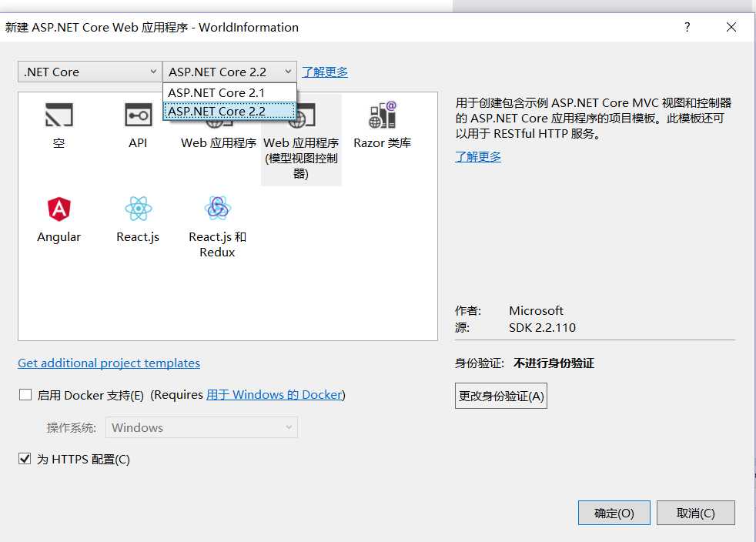The height and width of the screenshot is (542, 756).
Task: Select the empty (空) project template icon
Action: (59, 115)
